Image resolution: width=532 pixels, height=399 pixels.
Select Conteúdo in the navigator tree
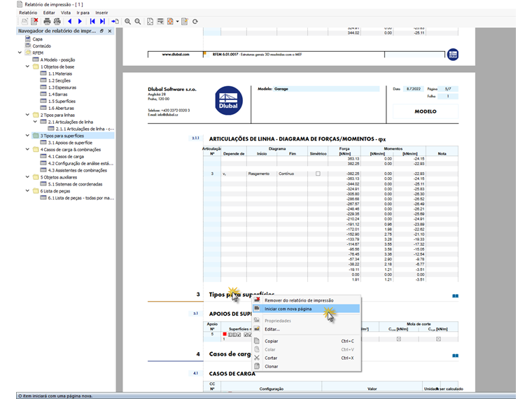tap(42, 45)
